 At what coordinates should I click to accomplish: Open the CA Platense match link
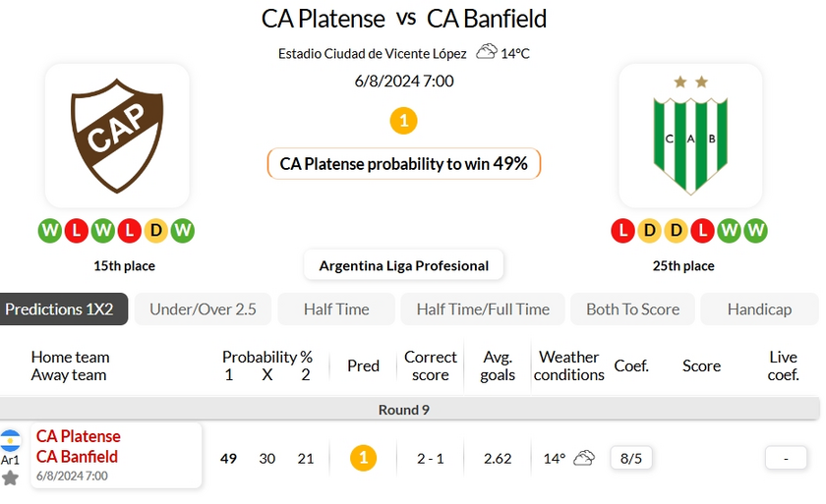pos(79,436)
